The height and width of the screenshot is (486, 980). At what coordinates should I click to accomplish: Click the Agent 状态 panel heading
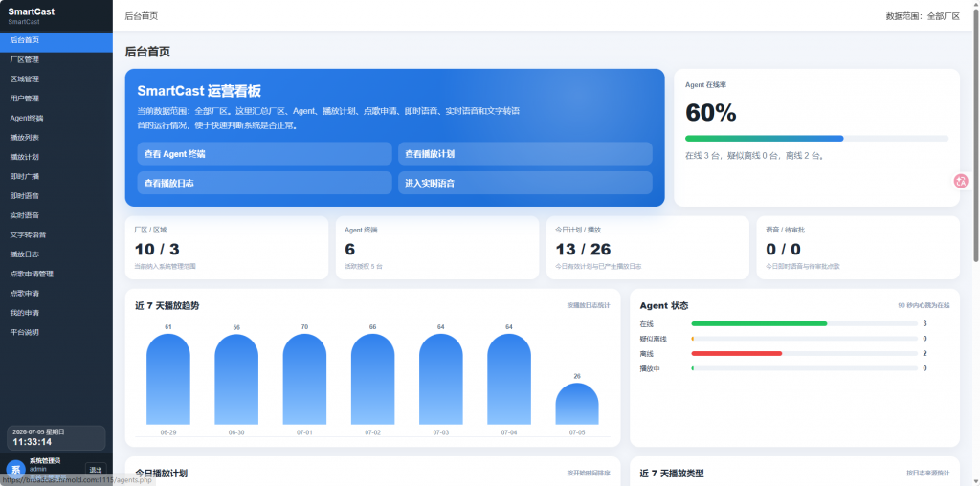click(x=664, y=305)
